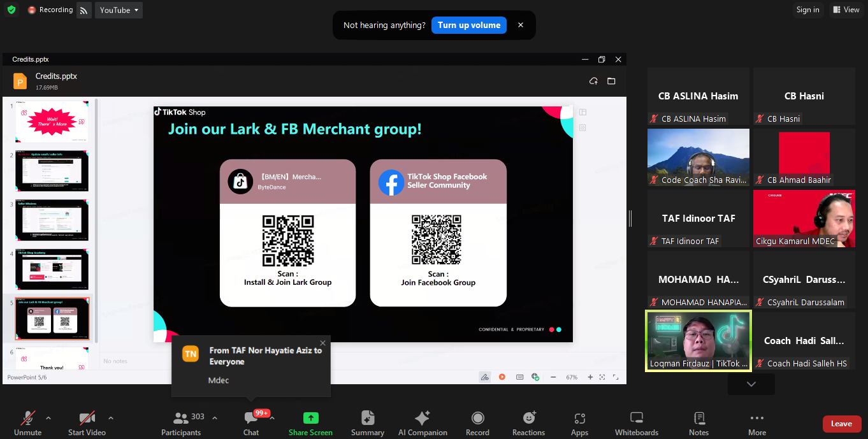This screenshot has height=439, width=868.
Task: Click the cloud upload icon in Credits.pptx header
Action: 593,82
